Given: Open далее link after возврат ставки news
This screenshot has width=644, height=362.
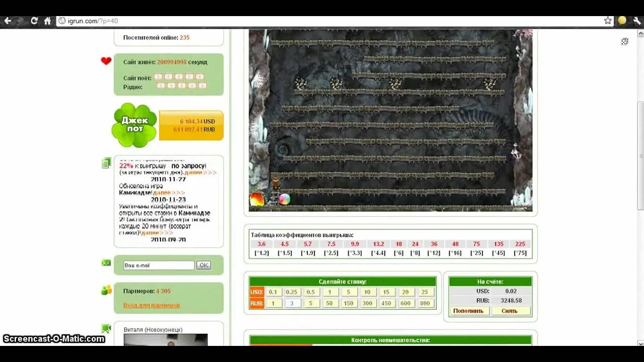Looking at the screenshot, I should [157, 233].
